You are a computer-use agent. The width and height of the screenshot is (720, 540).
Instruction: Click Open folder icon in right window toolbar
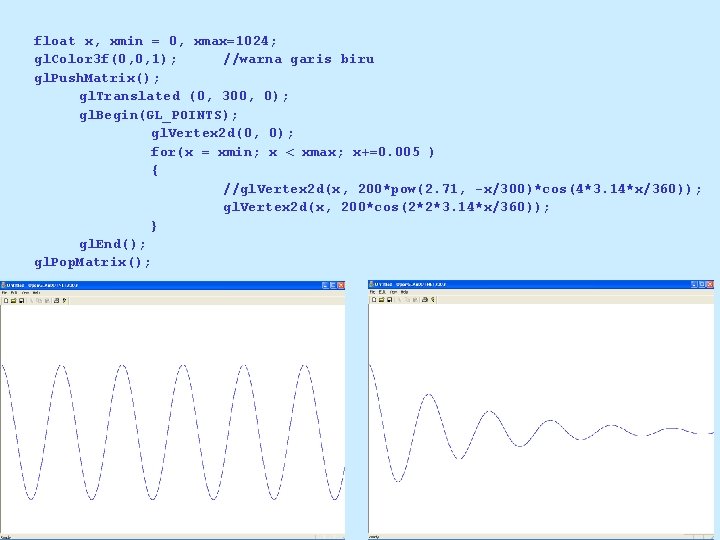[x=382, y=300]
